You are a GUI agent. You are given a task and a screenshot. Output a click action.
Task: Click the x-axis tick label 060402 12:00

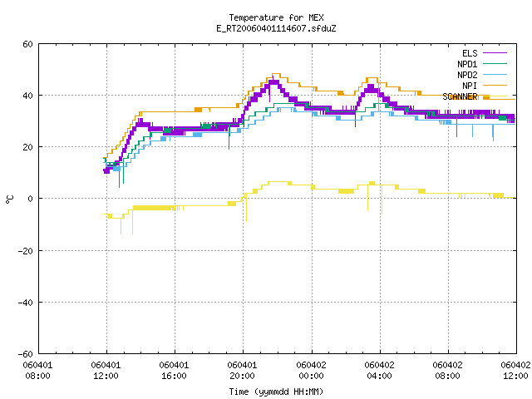[515, 371]
